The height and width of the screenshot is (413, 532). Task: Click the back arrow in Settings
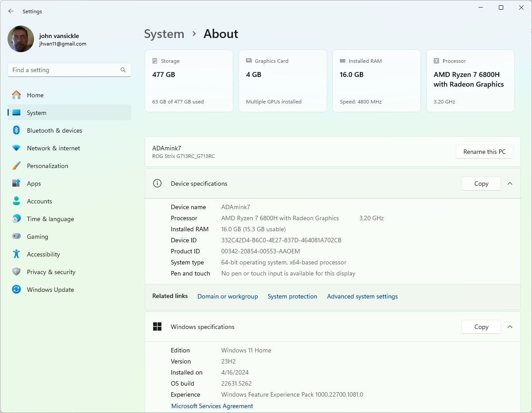point(11,11)
